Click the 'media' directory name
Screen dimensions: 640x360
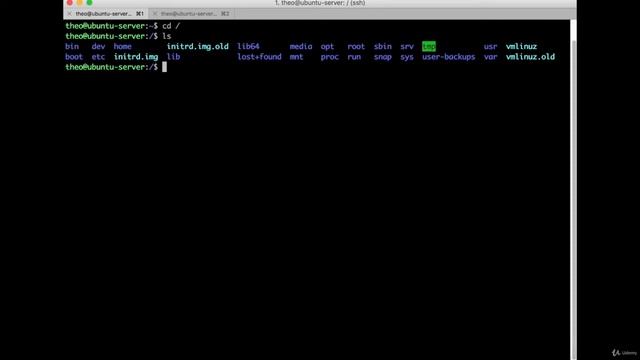click(x=301, y=47)
